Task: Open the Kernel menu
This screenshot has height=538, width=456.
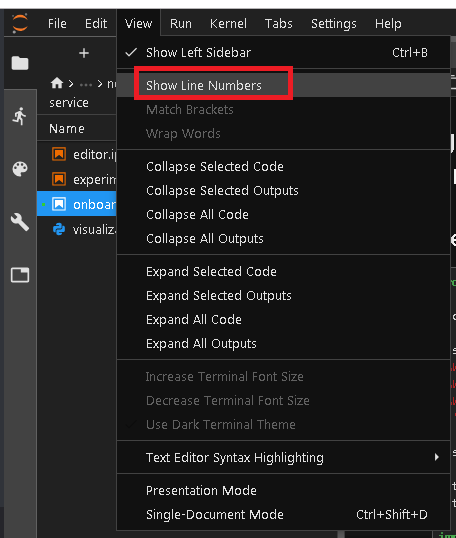Action: [x=228, y=24]
